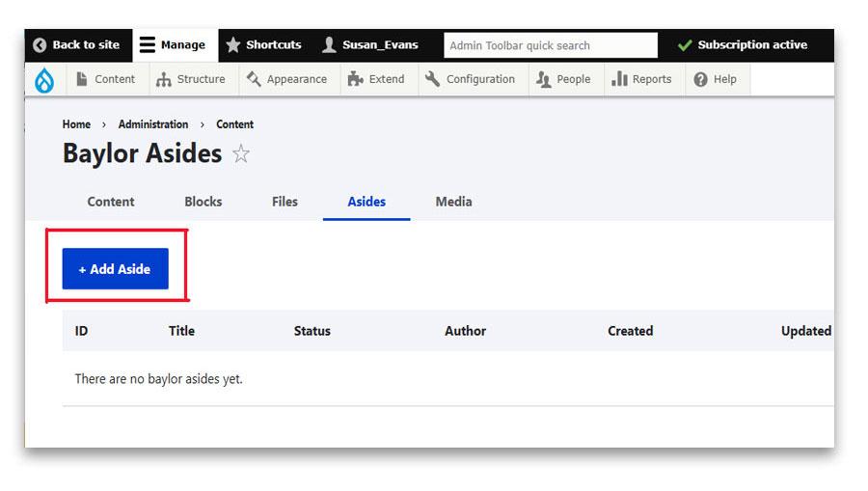
Task: Click the People users icon
Action: point(544,80)
